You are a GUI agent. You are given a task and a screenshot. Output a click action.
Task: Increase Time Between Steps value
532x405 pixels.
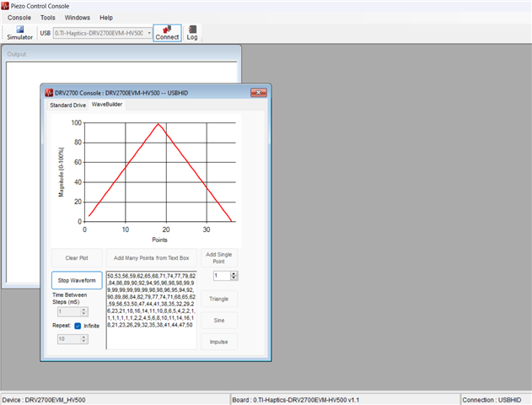pyautogui.click(x=84, y=310)
